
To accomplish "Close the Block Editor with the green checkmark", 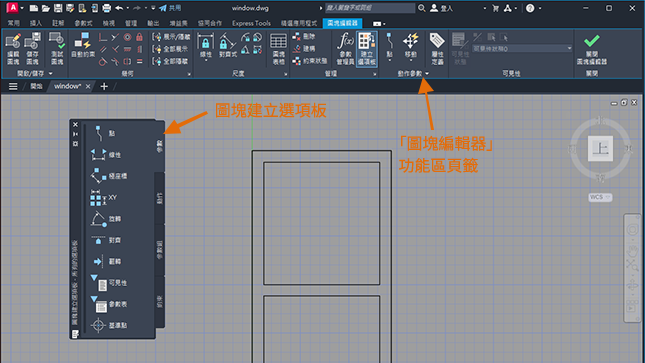I will [592, 49].
